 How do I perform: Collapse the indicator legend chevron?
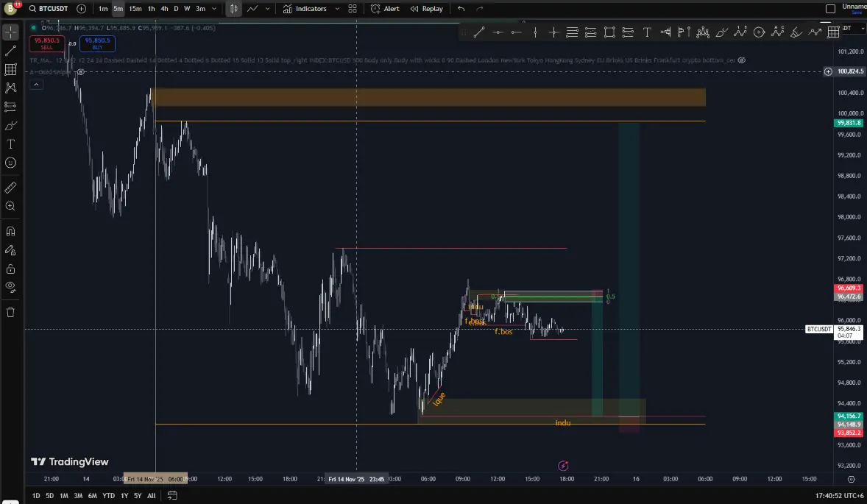point(36,85)
